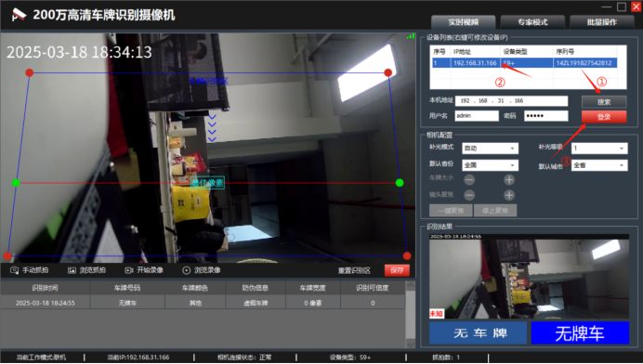Click the green signal strength icon on video

410,36
